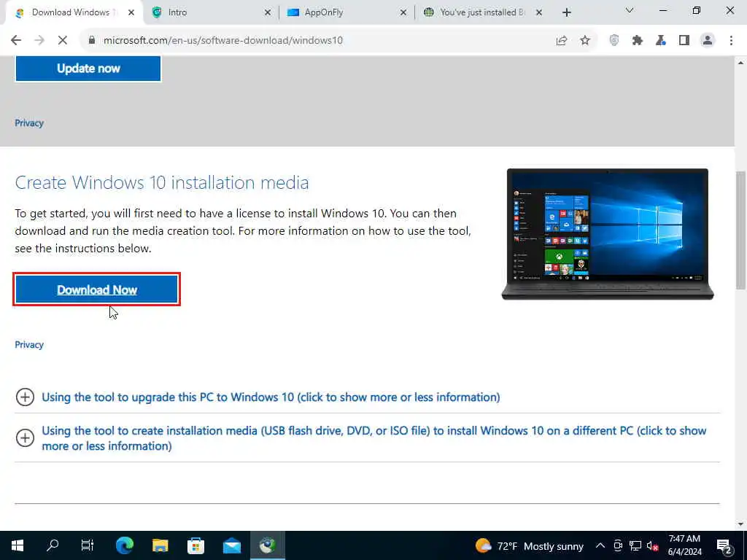This screenshot has height=560, width=747.
Task: Expand upgrade this PC section plus icon
Action: pos(25,397)
